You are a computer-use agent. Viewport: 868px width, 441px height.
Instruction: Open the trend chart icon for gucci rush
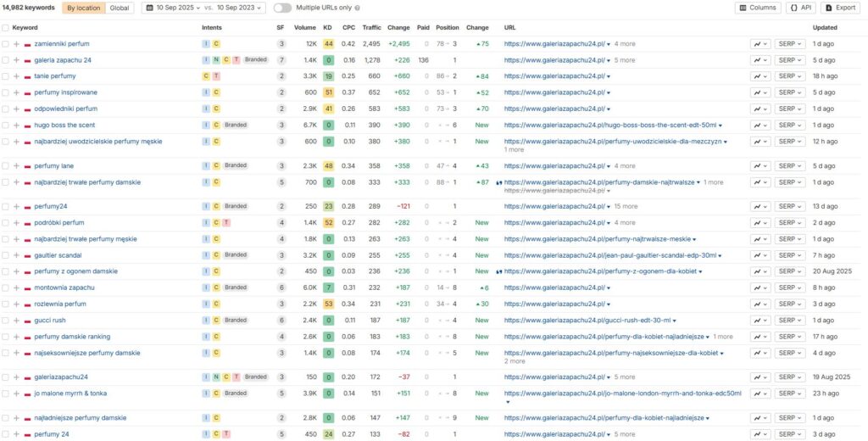click(760, 321)
